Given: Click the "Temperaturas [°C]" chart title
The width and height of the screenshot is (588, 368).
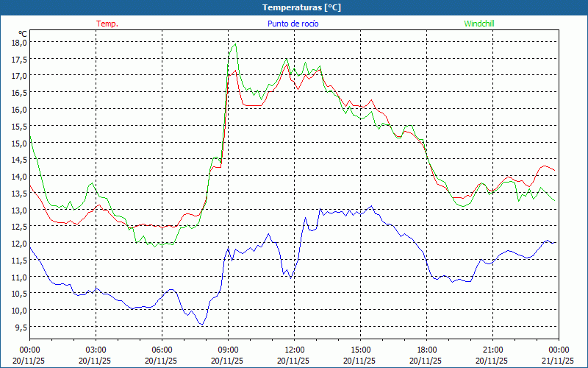Looking at the screenshot, I should (301, 7).
